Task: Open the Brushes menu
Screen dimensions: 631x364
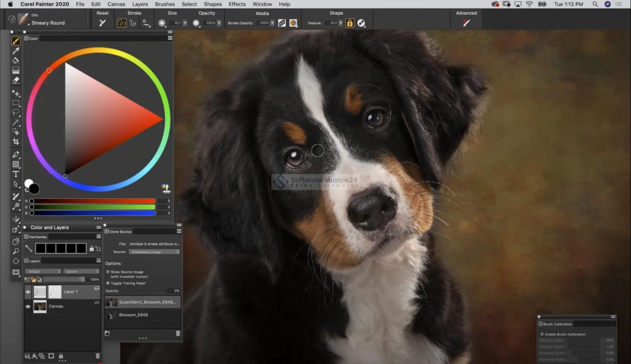Action: coord(165,4)
